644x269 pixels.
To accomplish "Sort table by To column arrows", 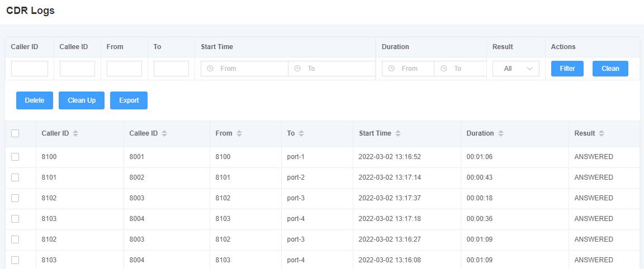I will (301, 134).
